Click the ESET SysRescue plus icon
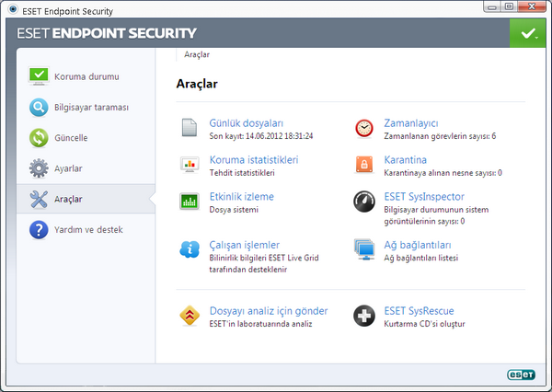This screenshot has height=392, width=552. 364,316
